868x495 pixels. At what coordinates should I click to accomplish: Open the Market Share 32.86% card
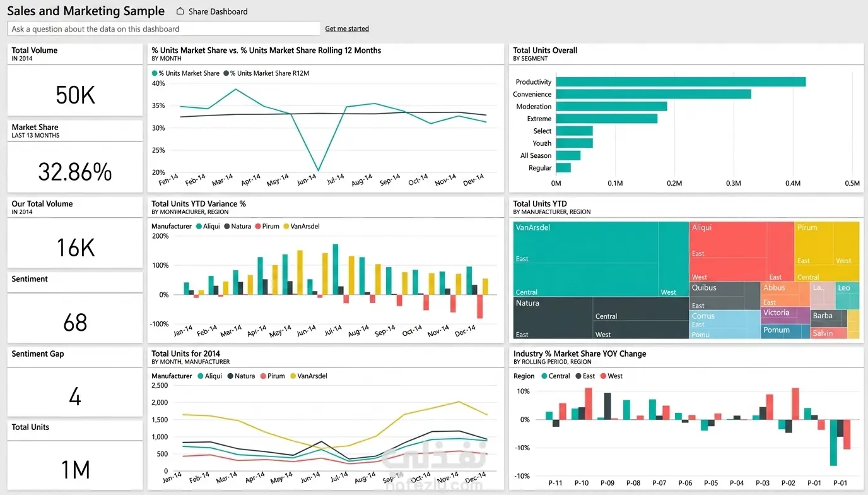click(75, 157)
